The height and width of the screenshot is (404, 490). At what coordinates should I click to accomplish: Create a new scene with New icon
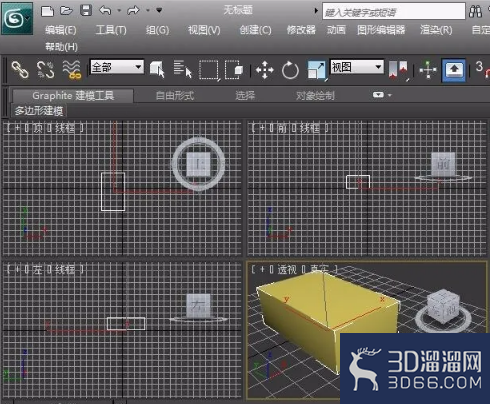coord(47,11)
